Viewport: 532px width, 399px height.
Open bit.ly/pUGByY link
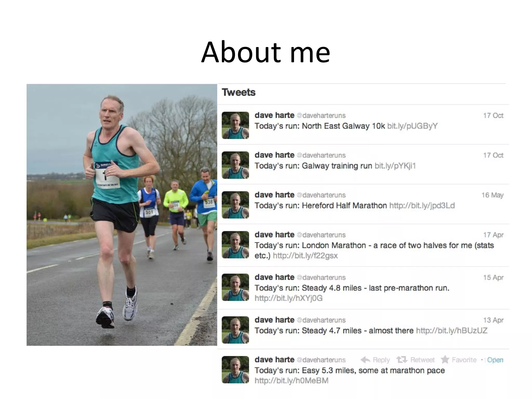[x=413, y=126]
